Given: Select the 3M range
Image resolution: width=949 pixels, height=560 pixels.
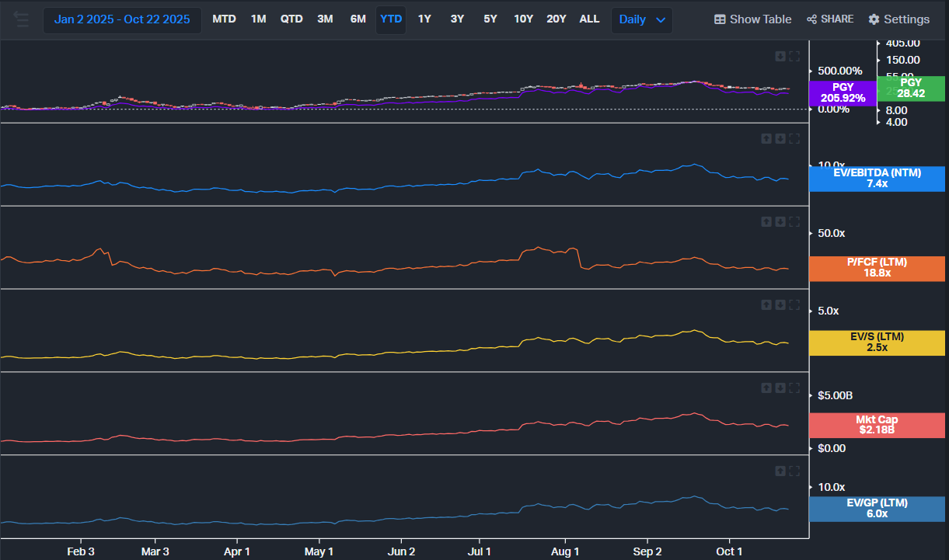Looking at the screenshot, I should 326,19.
